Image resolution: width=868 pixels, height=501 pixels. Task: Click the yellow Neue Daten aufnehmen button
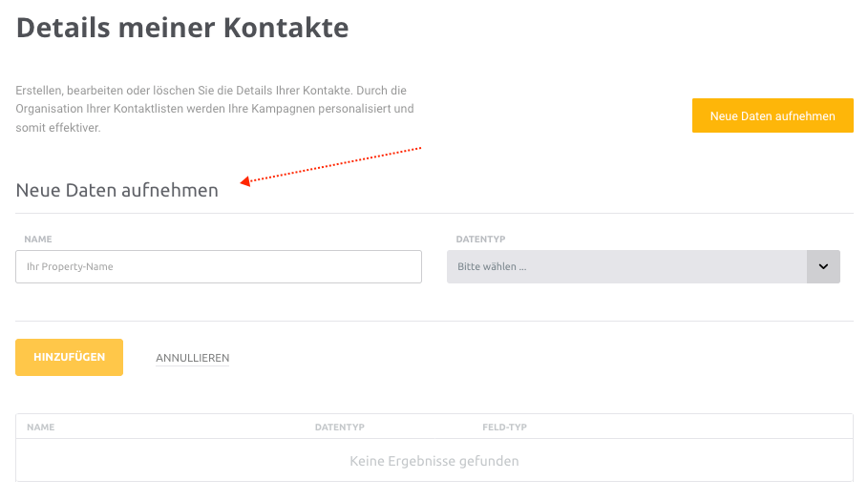[x=773, y=115]
